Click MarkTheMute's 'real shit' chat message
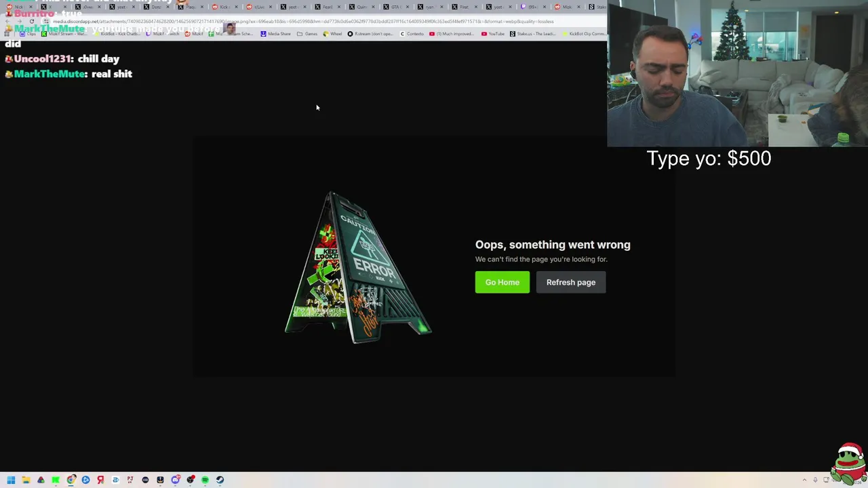Viewport: 868px width, 488px height. tap(111, 74)
